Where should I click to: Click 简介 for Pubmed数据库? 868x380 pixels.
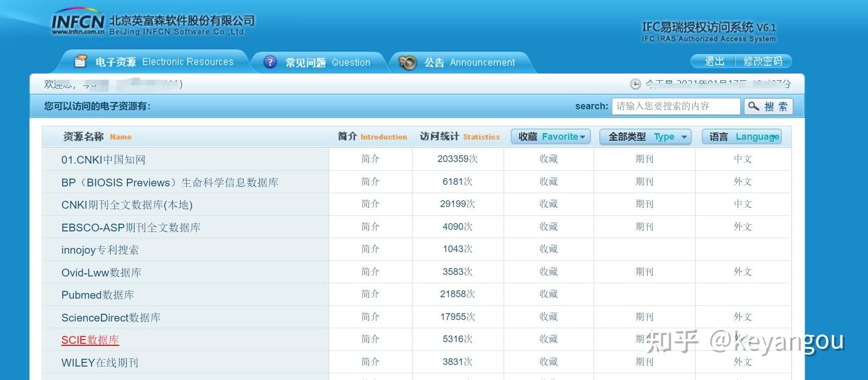coord(370,294)
